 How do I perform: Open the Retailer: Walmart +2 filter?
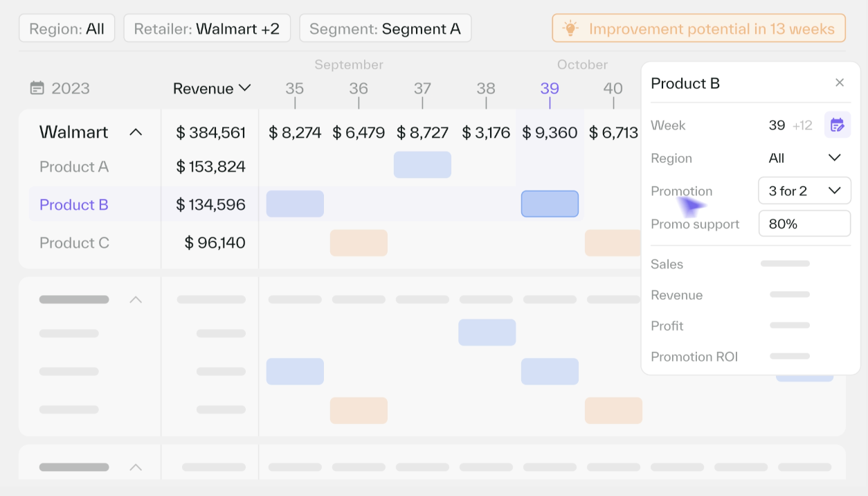pyautogui.click(x=206, y=28)
